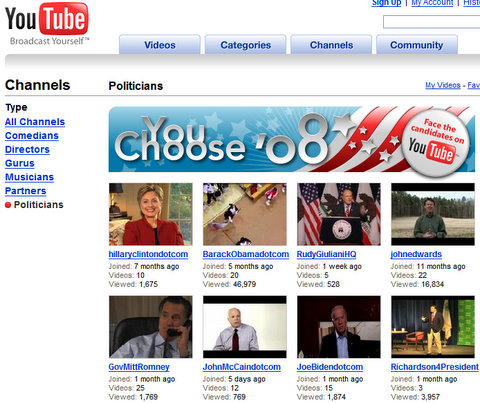Filter channels by Comedians
Image resolution: width=480 pixels, height=403 pixels.
point(32,136)
